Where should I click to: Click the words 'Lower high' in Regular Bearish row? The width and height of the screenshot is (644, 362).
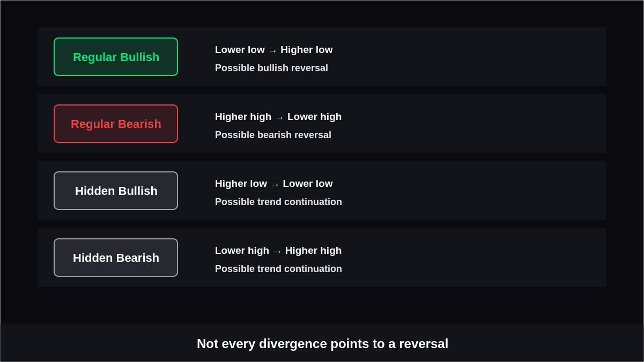coord(314,117)
